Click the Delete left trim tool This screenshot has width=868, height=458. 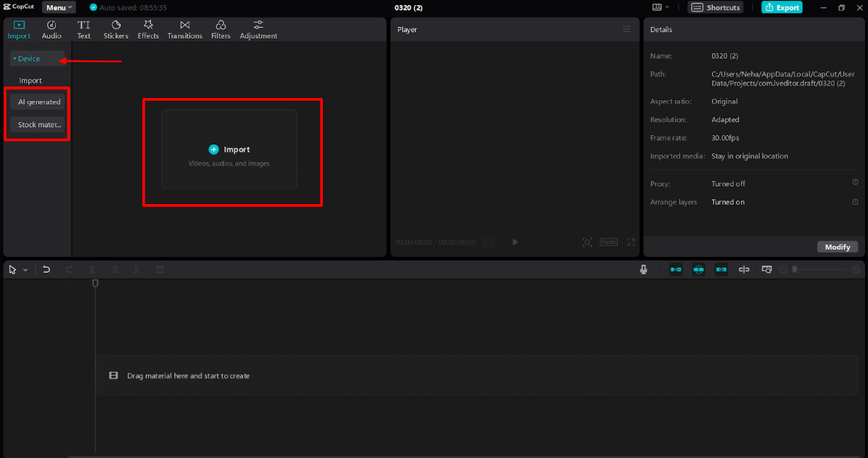coord(115,270)
